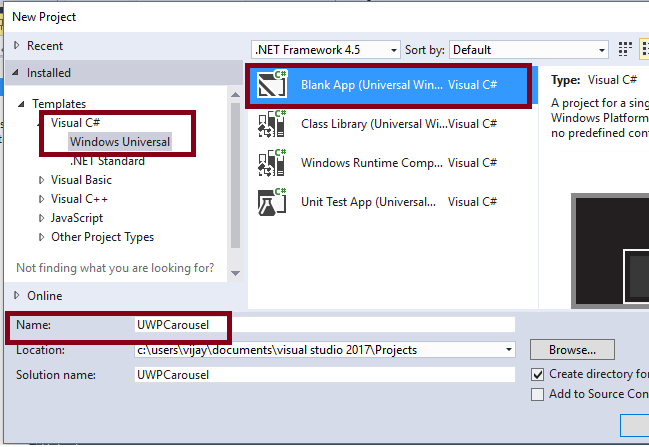Choose the Windows Runtime Component icon
The width and height of the screenshot is (649, 447).
coord(272,163)
